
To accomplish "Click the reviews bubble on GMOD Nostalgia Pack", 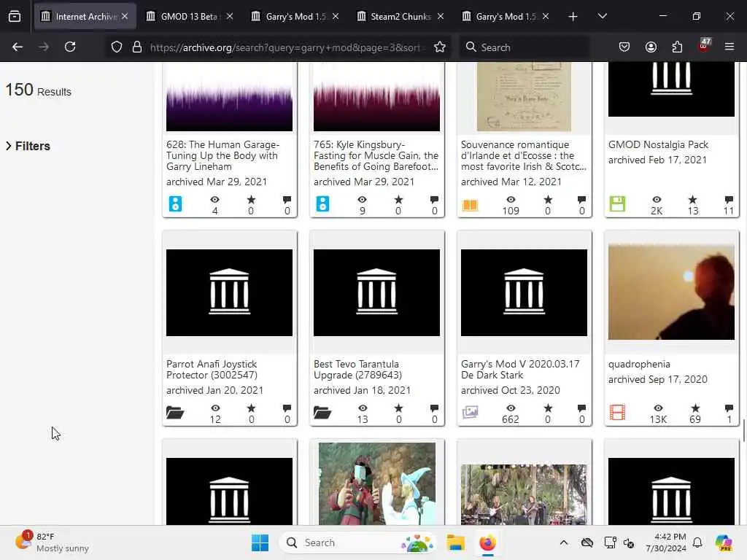I will point(729,200).
